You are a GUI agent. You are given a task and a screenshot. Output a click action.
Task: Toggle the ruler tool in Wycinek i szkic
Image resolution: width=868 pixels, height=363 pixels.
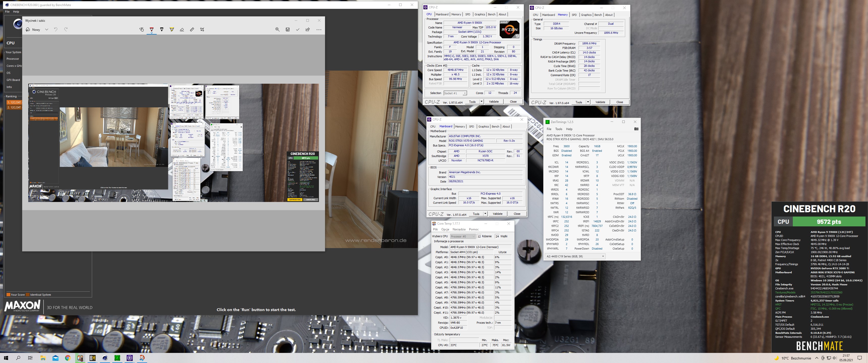192,30
